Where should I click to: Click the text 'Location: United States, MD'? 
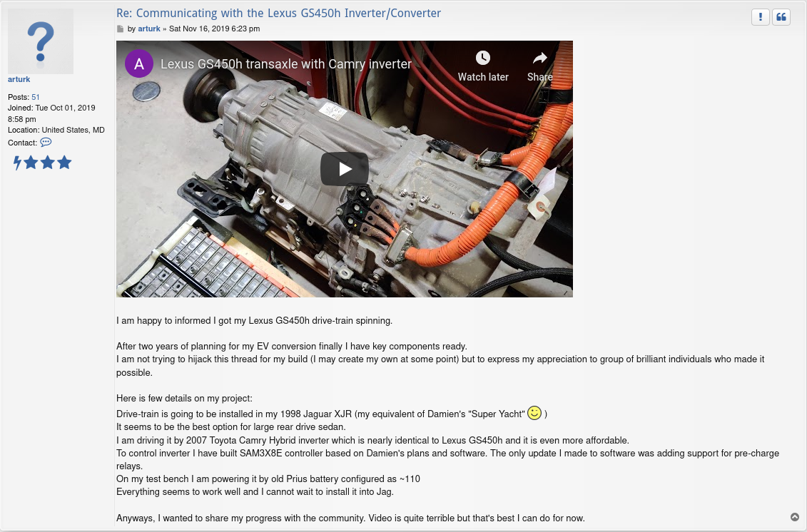tap(56, 130)
